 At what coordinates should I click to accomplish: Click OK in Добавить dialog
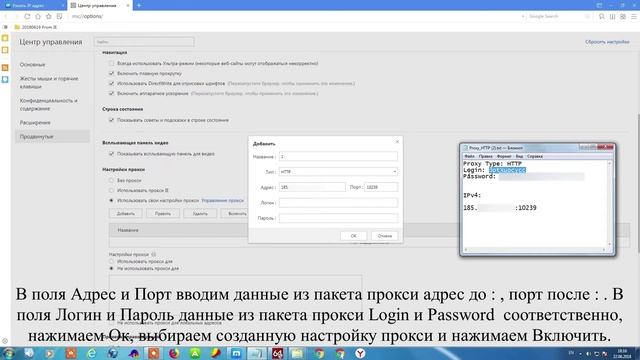(353, 236)
